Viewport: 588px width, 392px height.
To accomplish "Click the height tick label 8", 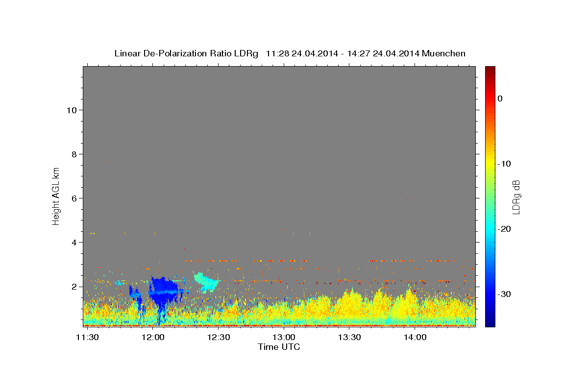I will tap(73, 154).
